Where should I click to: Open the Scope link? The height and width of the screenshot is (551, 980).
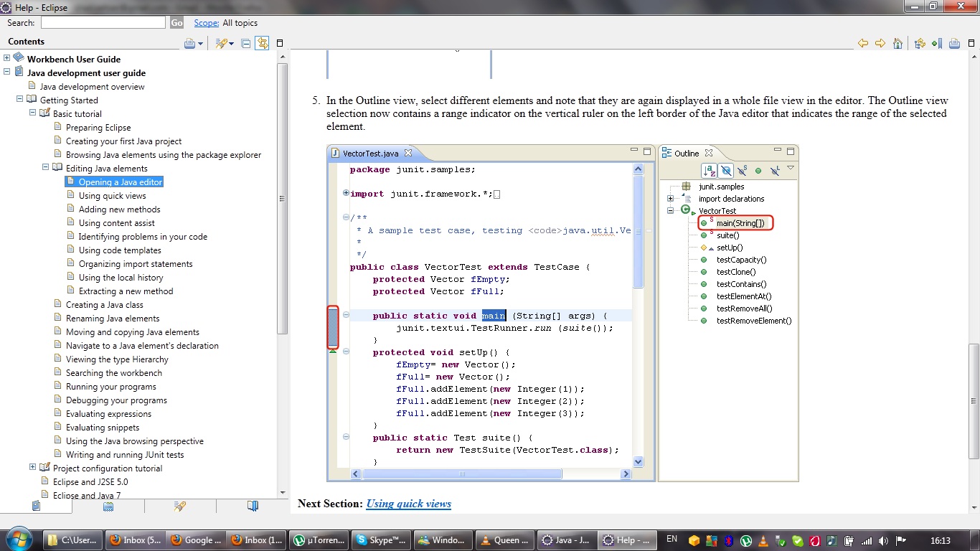coord(206,23)
